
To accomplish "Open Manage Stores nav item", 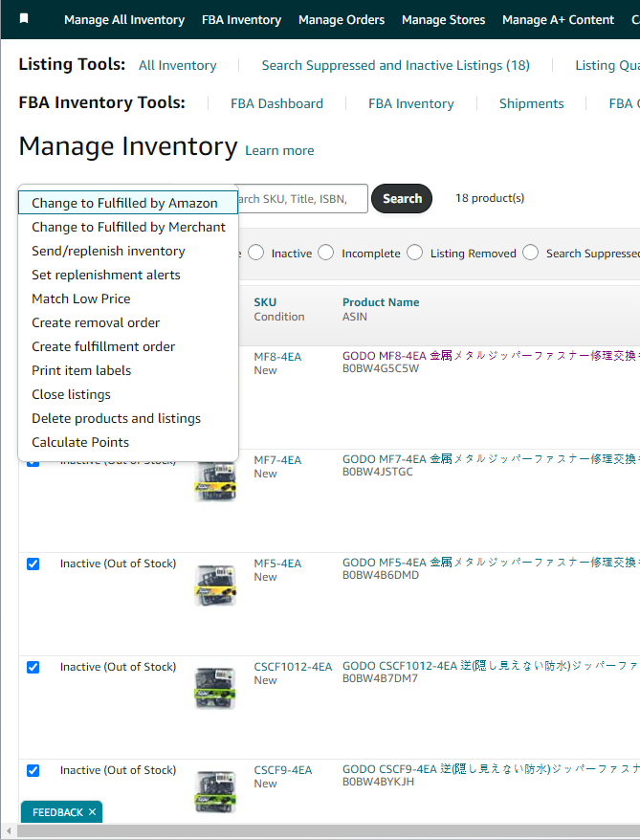I will 444,20.
